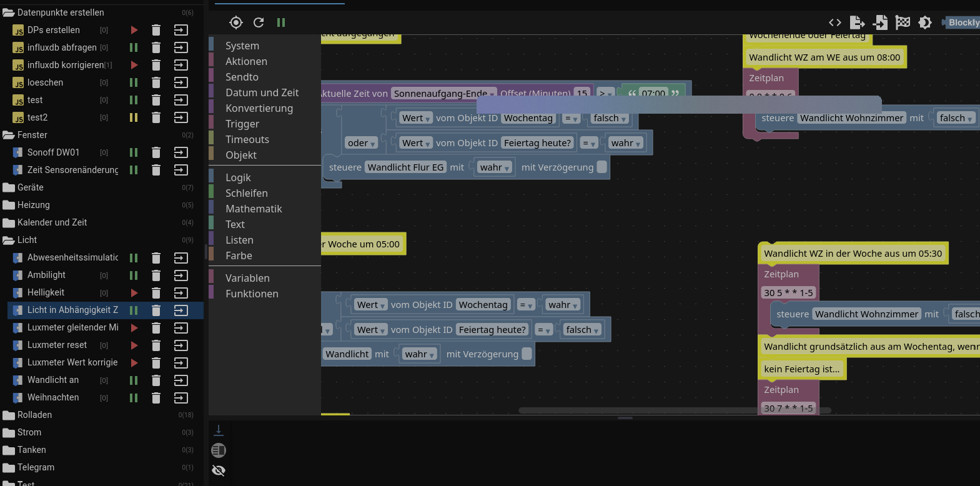Click the move icon for "test2"
This screenshot has width=980, height=486.
181,117
